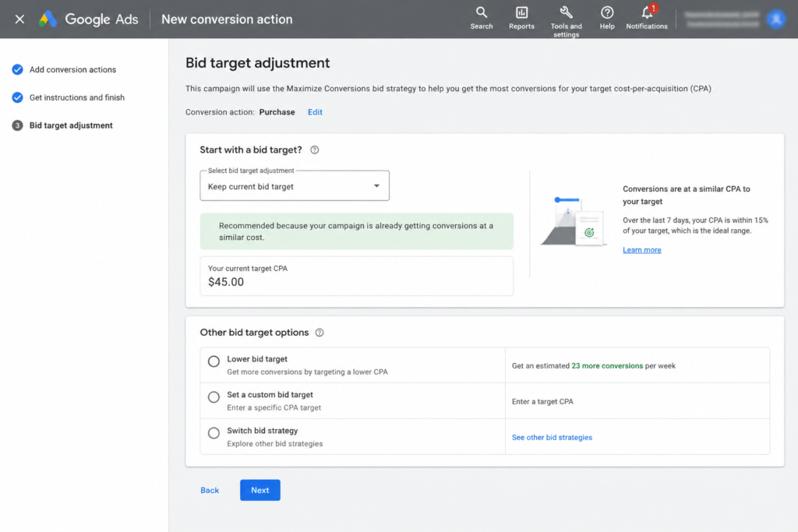Click the Google Ads logo
The width and height of the screenshot is (798, 532).
89,19
